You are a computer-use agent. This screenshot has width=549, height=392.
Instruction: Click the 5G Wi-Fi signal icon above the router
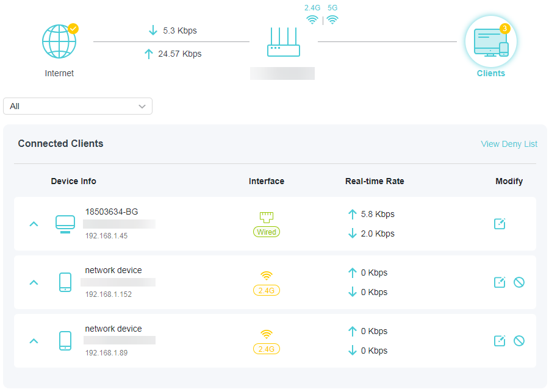[332, 19]
